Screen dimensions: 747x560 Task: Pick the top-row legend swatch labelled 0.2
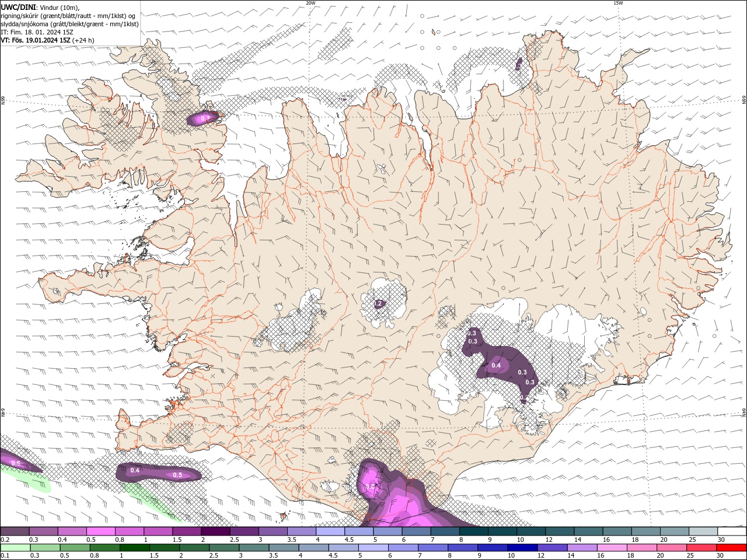point(15,531)
